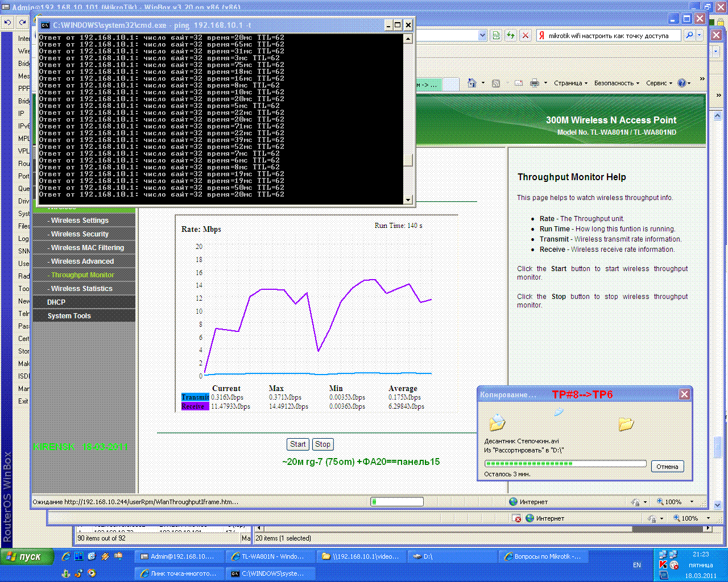
Task: Click the RSS feeds icon
Action: coord(495,83)
